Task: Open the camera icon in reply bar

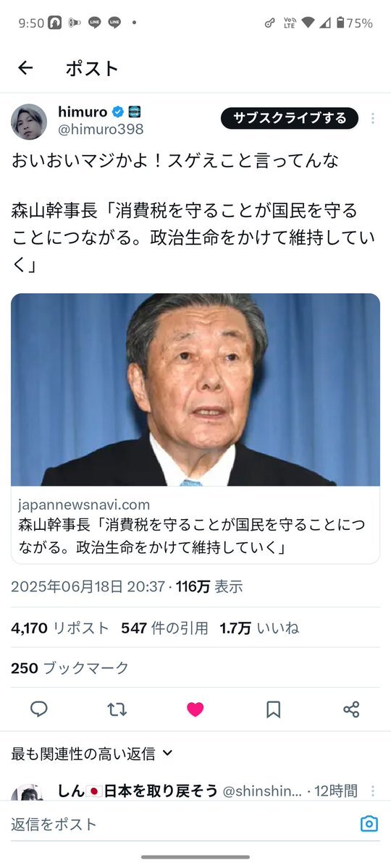Action: click(x=369, y=824)
